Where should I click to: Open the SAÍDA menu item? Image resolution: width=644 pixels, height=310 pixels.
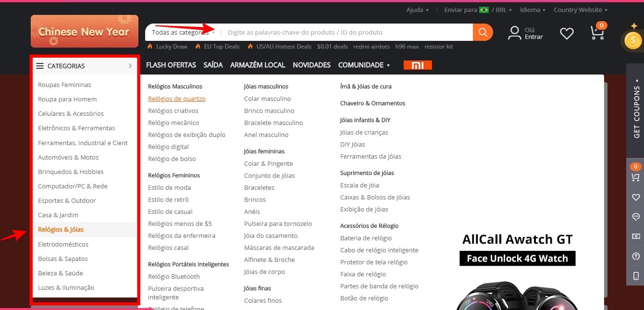tap(213, 65)
